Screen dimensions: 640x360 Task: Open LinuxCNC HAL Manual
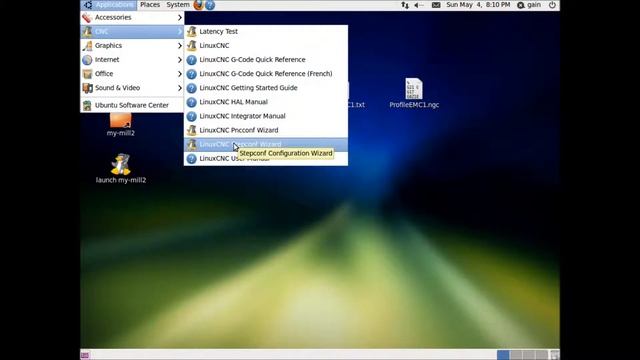click(x=266, y=102)
